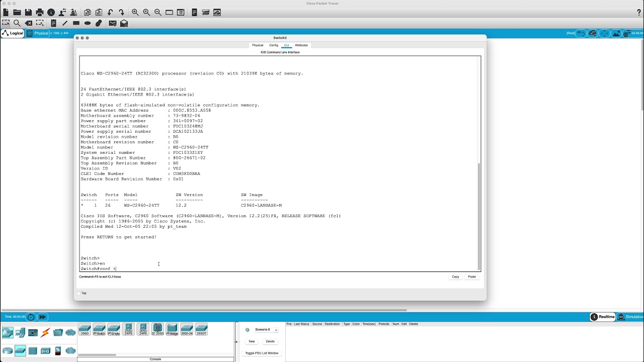Click the CLI terminal text area
This screenshot has height=362, width=644.
(278, 163)
